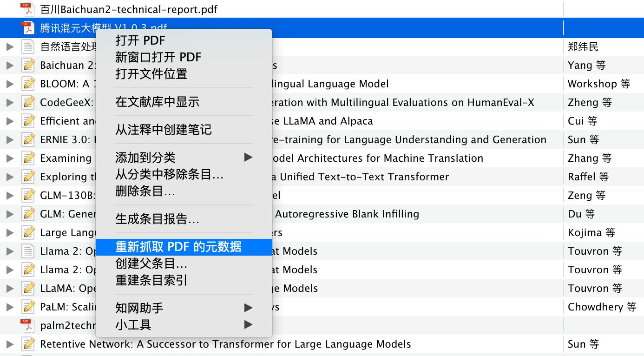Open 添加到分类 submenu arrow
This screenshot has width=644, height=356.
point(249,158)
